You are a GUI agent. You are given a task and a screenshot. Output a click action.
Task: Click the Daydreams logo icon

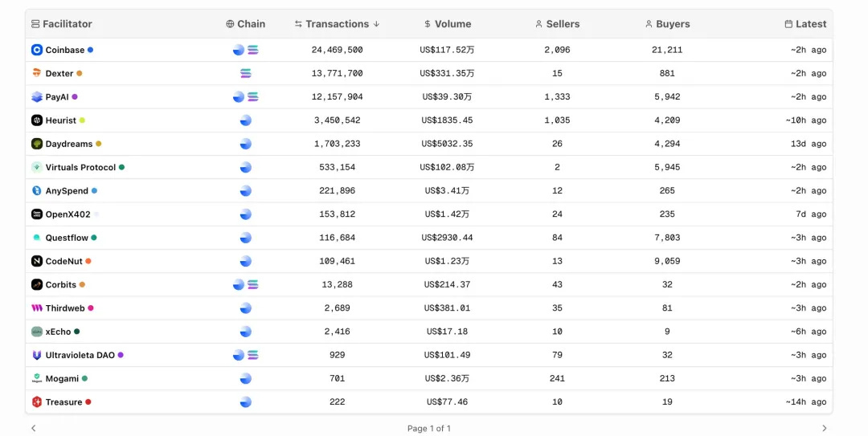tap(36, 144)
